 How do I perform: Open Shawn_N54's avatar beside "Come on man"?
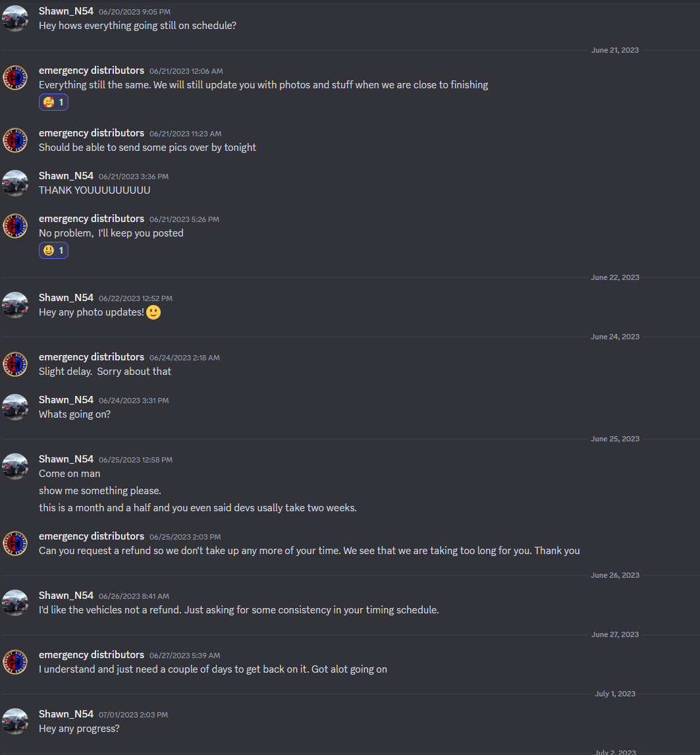15,466
